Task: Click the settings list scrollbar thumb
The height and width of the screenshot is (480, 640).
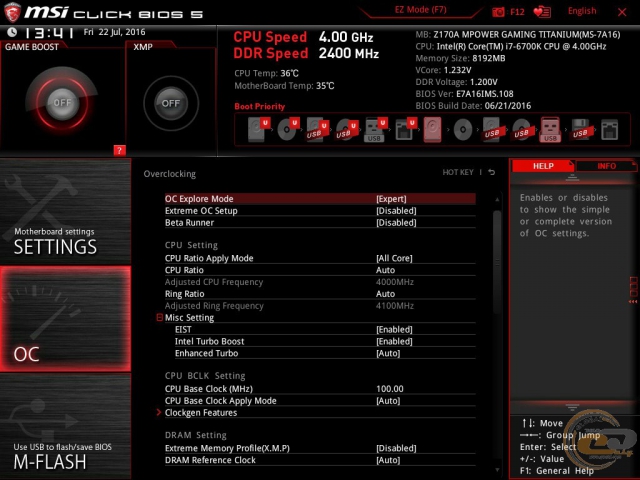Action: [497, 261]
